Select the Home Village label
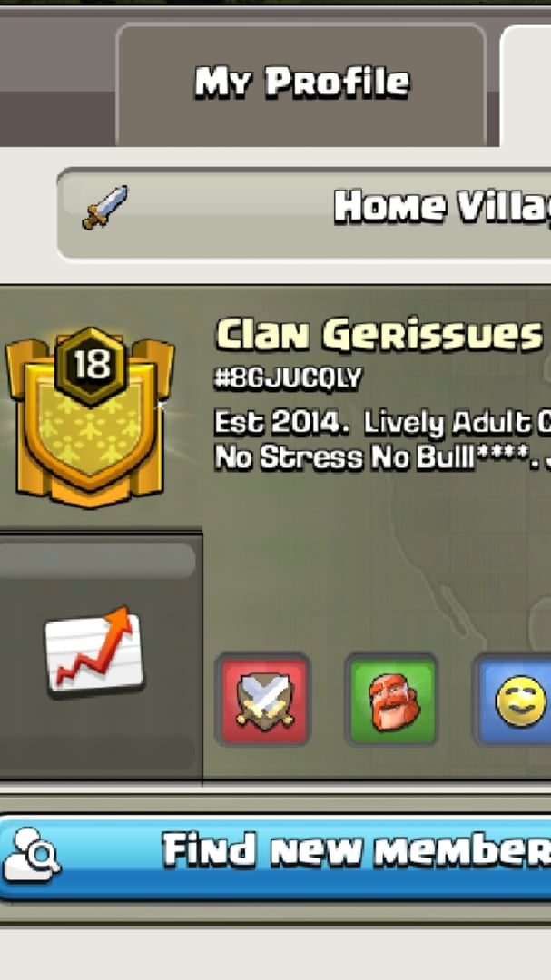Screen dimensions: 551x980 coord(441,207)
